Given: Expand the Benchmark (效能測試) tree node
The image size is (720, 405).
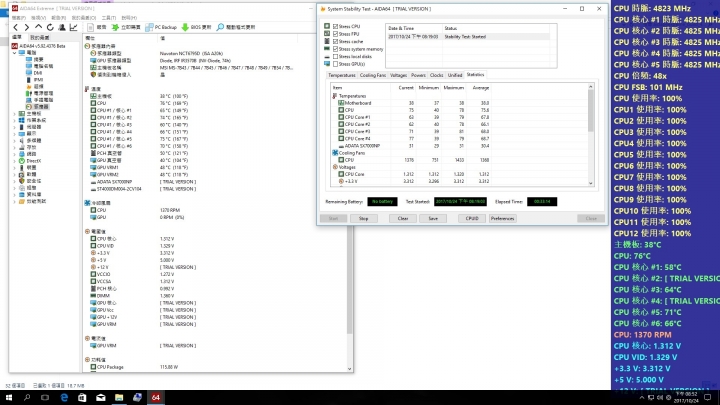Looking at the screenshot, I should pyautogui.click(x=14, y=202).
